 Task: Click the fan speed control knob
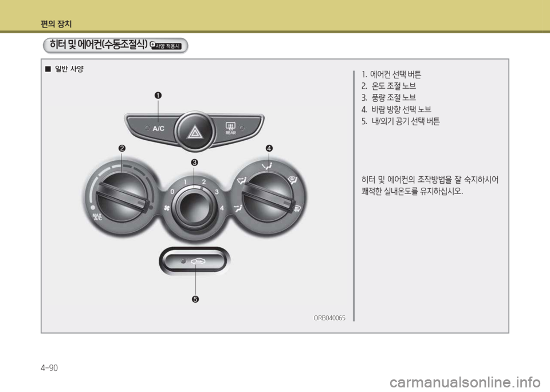pyautogui.click(x=194, y=207)
